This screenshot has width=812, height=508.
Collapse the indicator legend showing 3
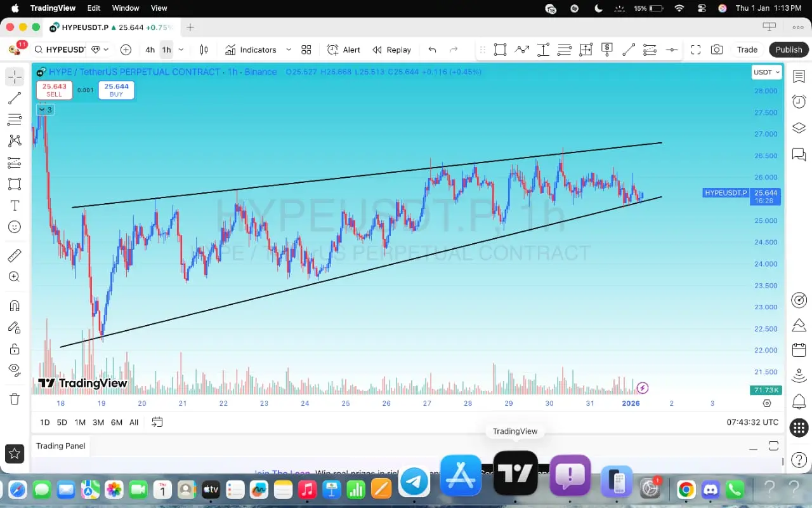point(45,110)
